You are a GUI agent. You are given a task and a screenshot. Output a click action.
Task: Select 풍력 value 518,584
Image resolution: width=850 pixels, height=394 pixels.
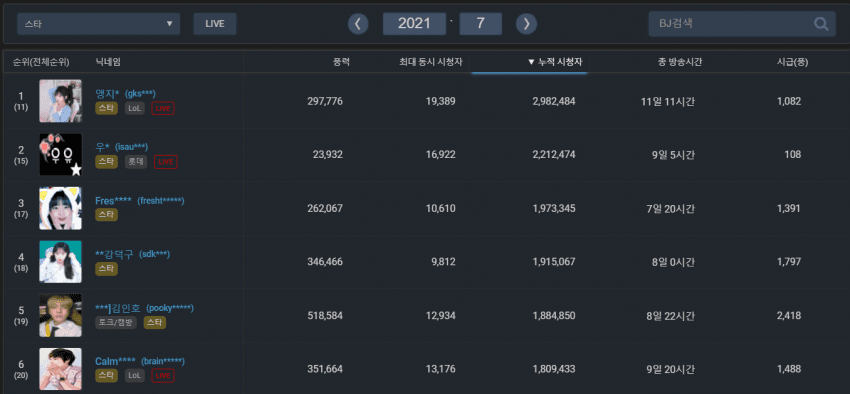(x=325, y=315)
